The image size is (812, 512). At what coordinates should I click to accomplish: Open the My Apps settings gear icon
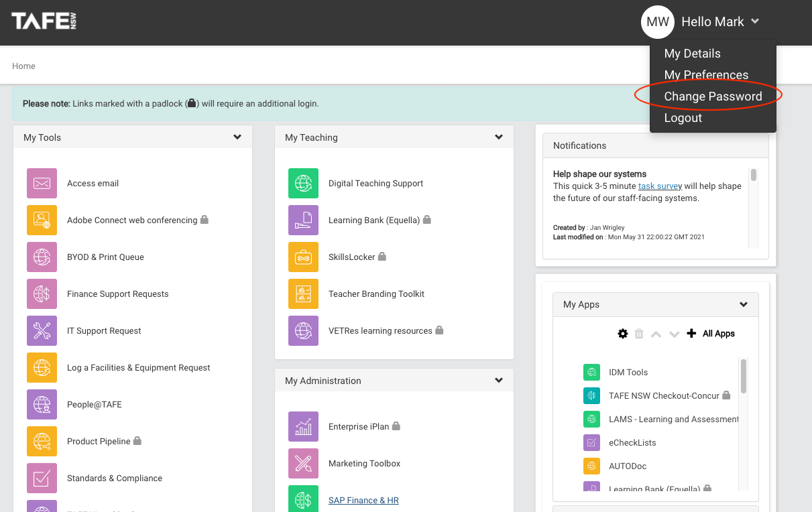[623, 334]
